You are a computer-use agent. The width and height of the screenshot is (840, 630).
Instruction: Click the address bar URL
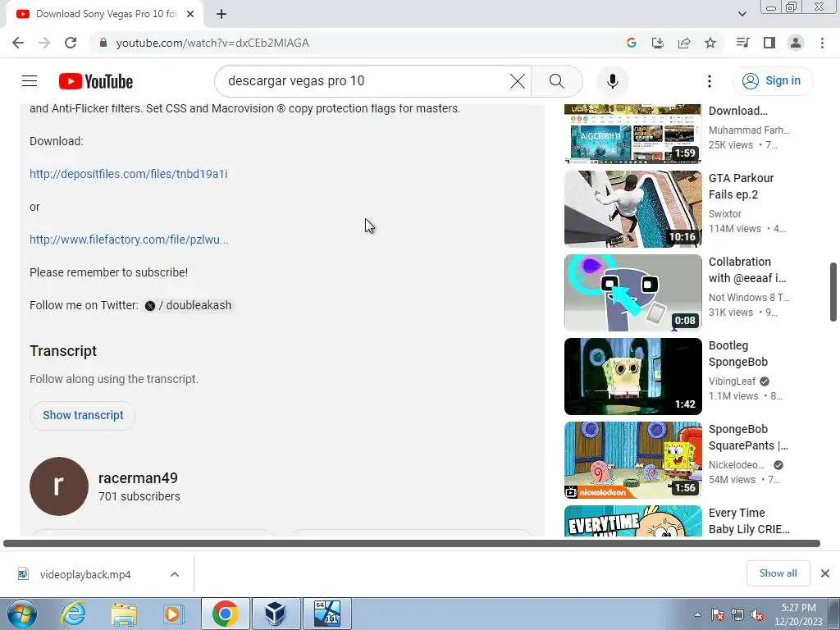point(212,43)
